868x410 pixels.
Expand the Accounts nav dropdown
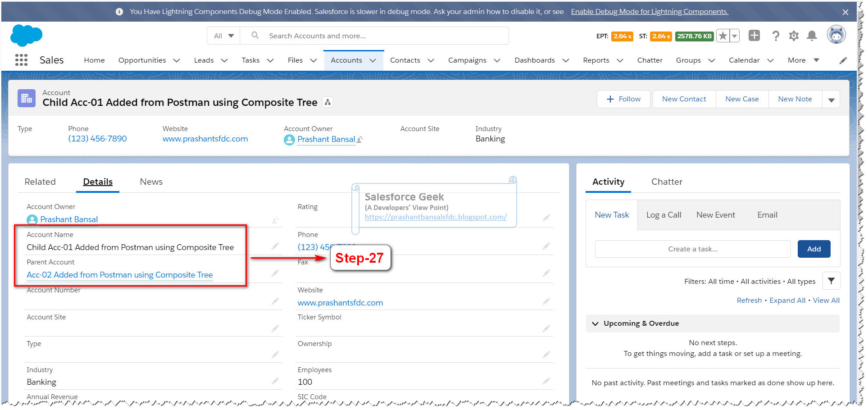[373, 60]
